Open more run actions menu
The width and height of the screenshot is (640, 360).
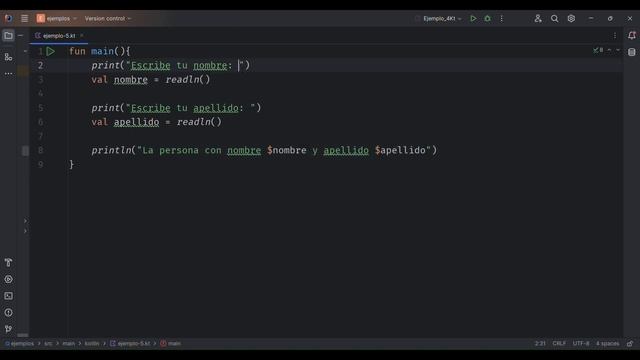(x=502, y=18)
